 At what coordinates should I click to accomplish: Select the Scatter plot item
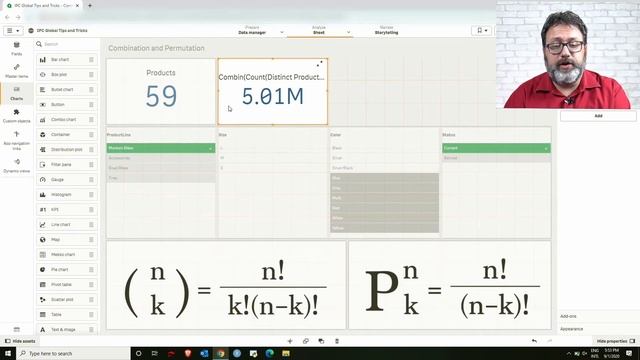click(67, 300)
